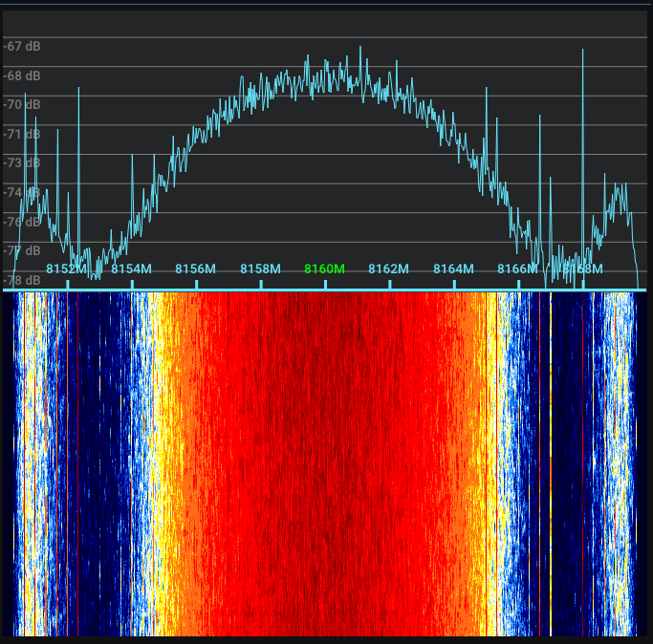Click the 8154M frequency label
This screenshot has height=644, width=653.
(131, 268)
